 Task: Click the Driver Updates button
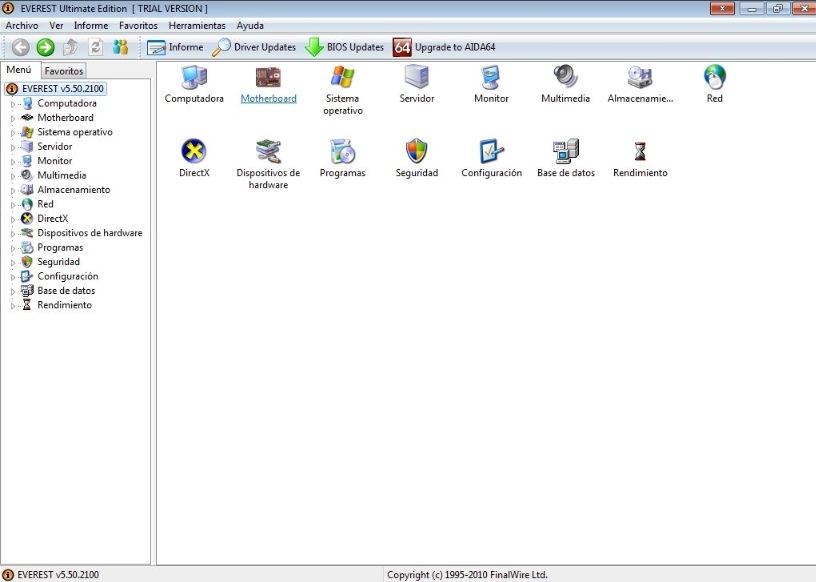point(254,47)
